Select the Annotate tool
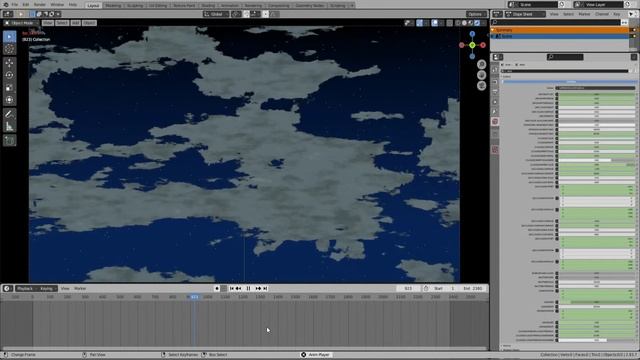Viewport: 640px width, 360px height. click(x=9, y=114)
